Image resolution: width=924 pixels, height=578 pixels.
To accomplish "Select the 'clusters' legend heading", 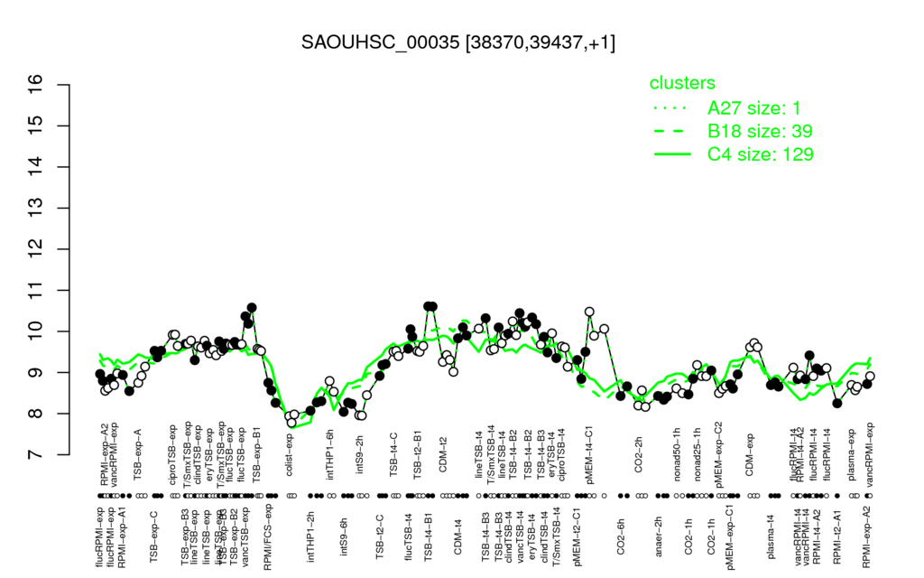I will point(682,82).
